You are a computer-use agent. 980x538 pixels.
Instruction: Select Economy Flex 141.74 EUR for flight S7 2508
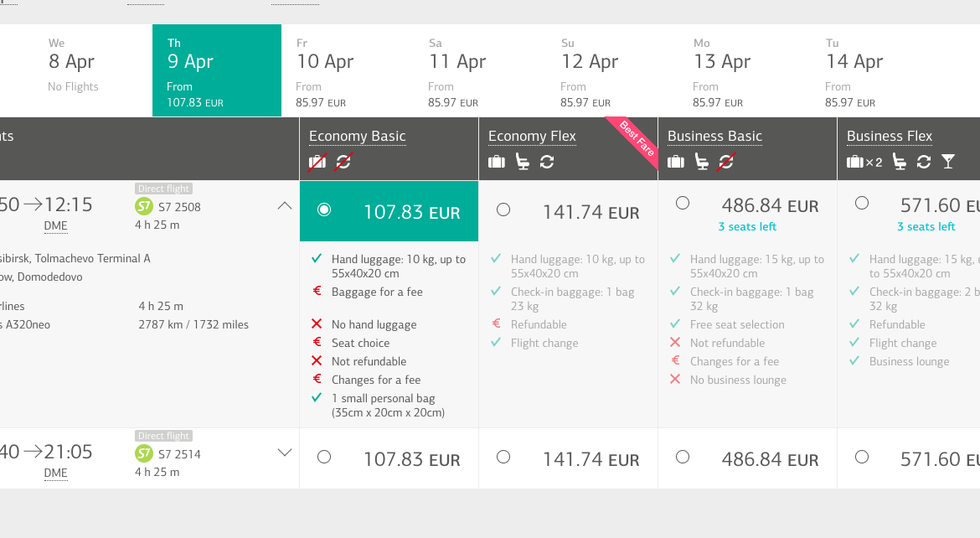coord(503,210)
